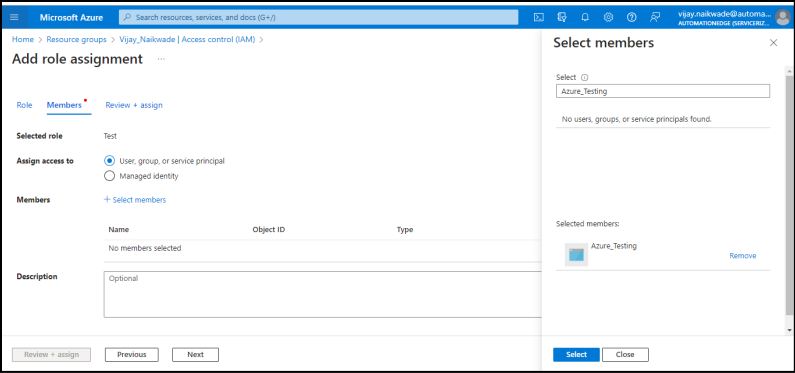Open the Azure portal hamburger menu
The width and height of the screenshot is (795, 373).
(14, 17)
